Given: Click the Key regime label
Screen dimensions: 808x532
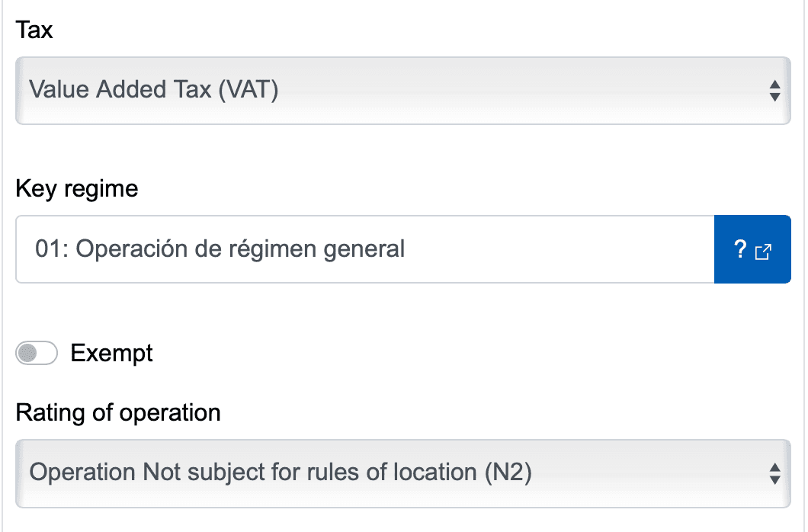Looking at the screenshot, I should [x=75, y=188].
